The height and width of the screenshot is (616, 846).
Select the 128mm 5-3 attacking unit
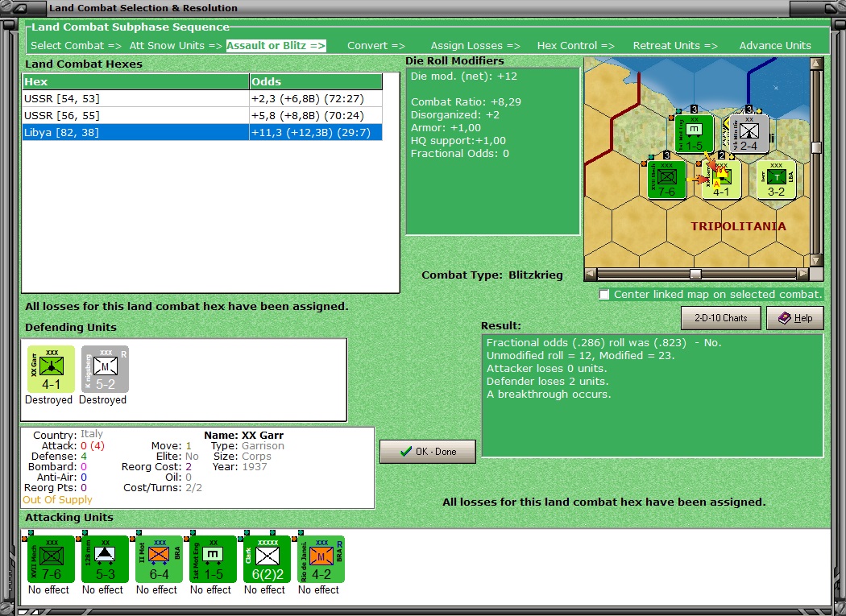click(x=103, y=558)
